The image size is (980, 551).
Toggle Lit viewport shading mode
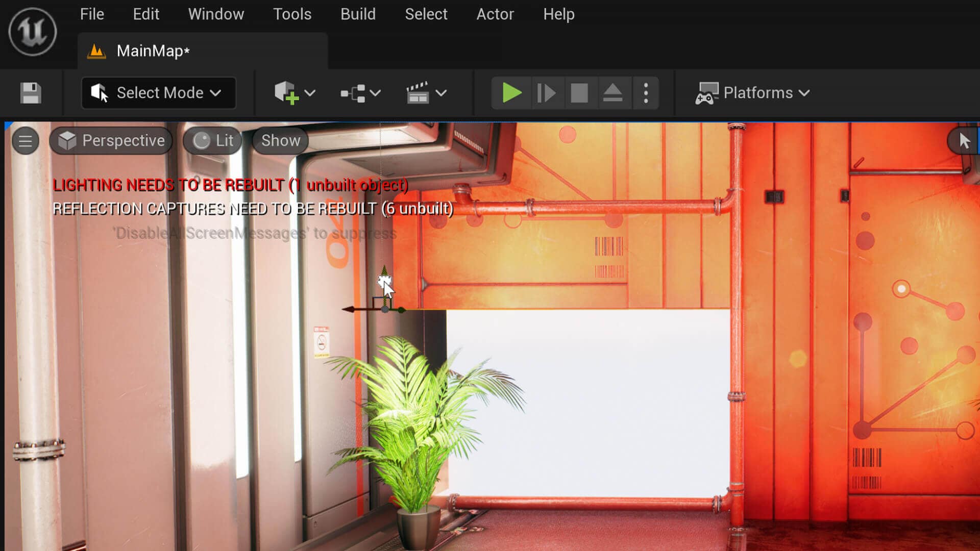point(213,140)
